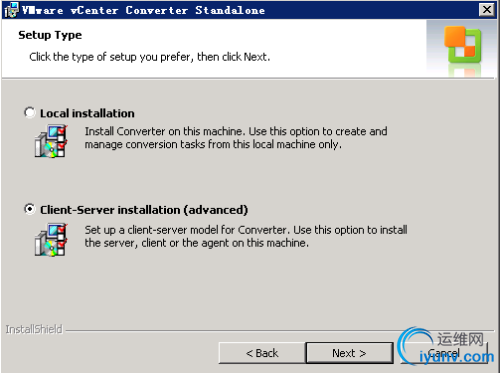Screen dimensions: 500x373
Task: Click the iyunv.com watermark logo
Action: pos(456,357)
